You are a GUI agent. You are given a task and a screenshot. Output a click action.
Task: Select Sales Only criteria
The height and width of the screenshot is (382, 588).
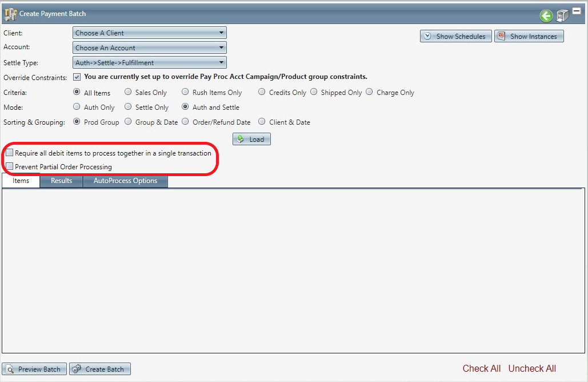click(x=128, y=92)
